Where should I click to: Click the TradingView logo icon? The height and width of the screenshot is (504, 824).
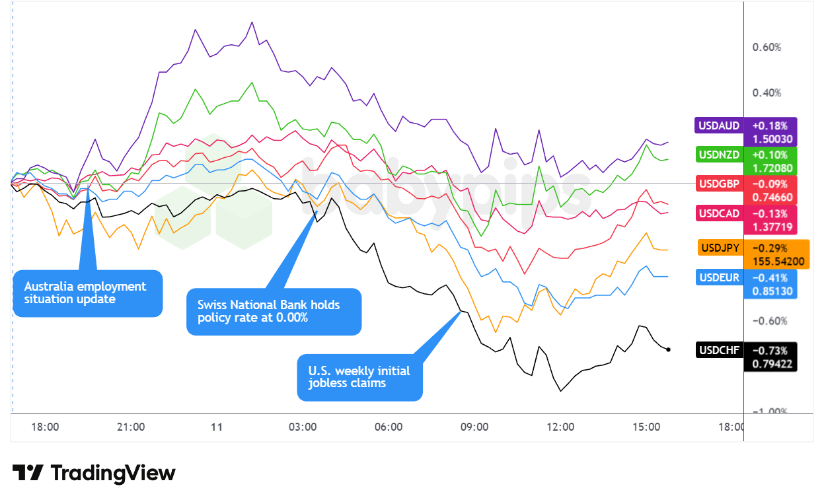[28, 473]
